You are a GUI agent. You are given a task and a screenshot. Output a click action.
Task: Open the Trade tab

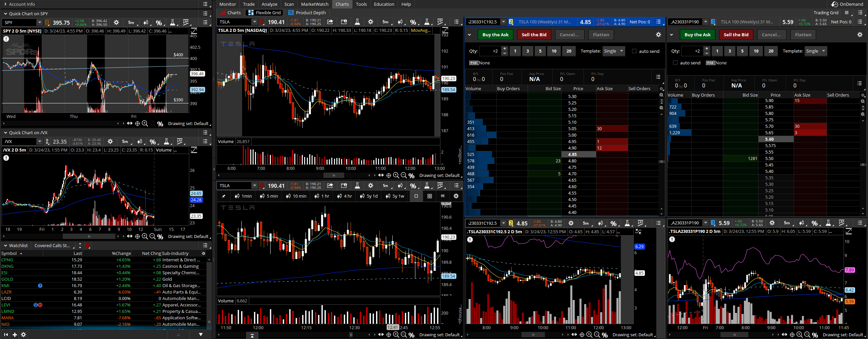tap(249, 4)
